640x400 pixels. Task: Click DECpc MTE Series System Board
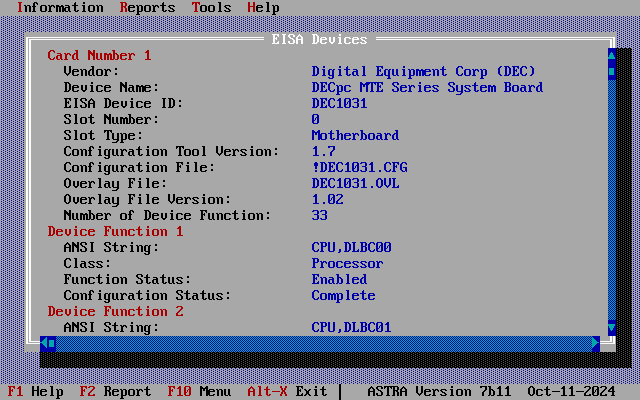(427, 87)
